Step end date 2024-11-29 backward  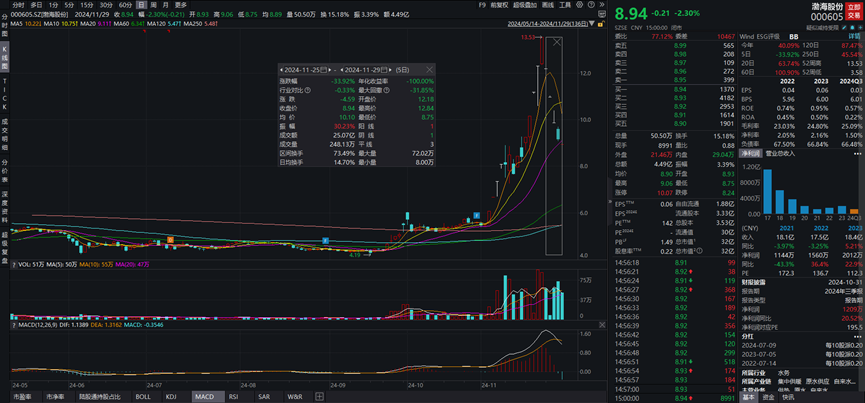343,70
